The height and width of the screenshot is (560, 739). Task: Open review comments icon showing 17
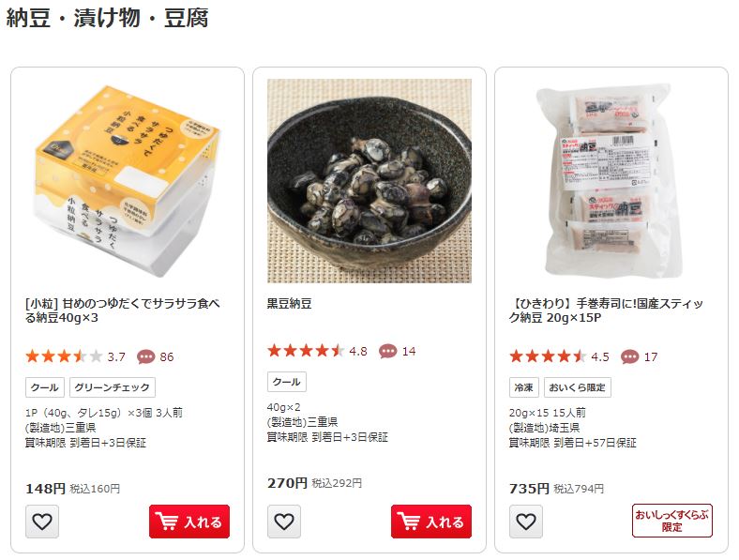tap(629, 356)
